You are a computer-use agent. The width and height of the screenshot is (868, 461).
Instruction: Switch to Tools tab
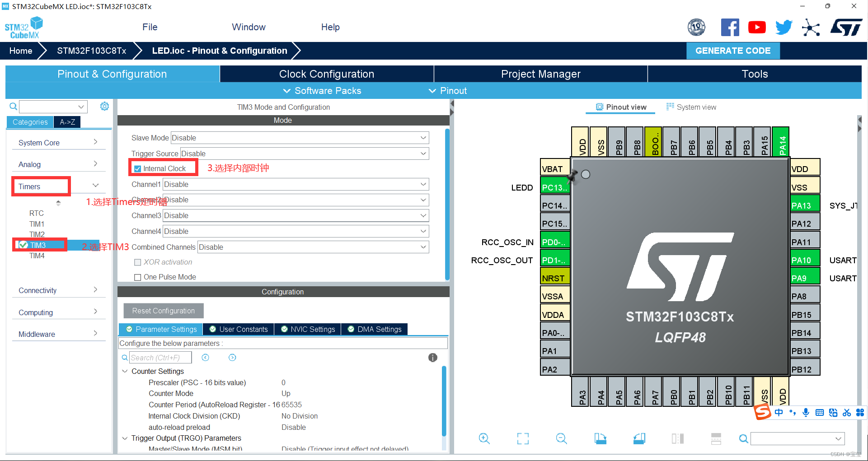[755, 74]
